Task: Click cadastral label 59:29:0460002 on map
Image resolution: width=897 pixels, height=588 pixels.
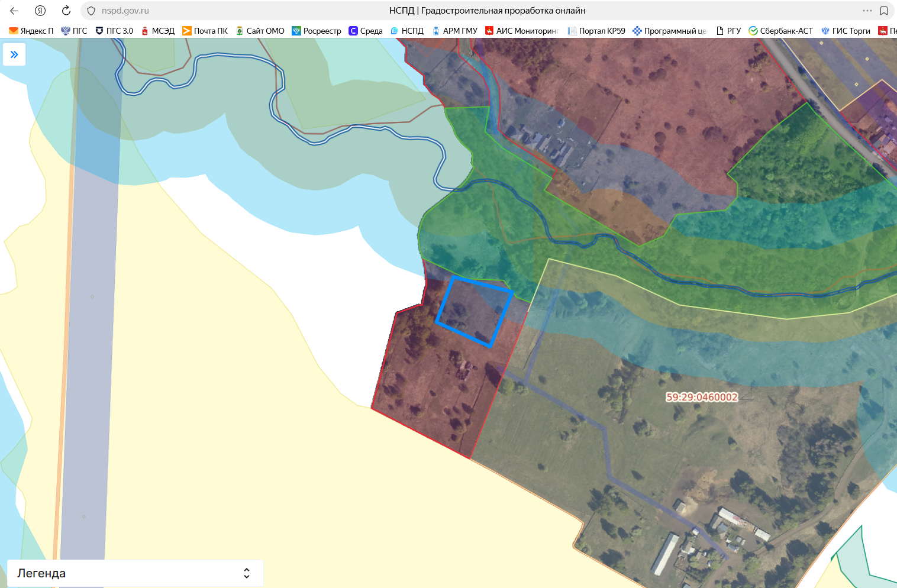Action: pos(702,397)
